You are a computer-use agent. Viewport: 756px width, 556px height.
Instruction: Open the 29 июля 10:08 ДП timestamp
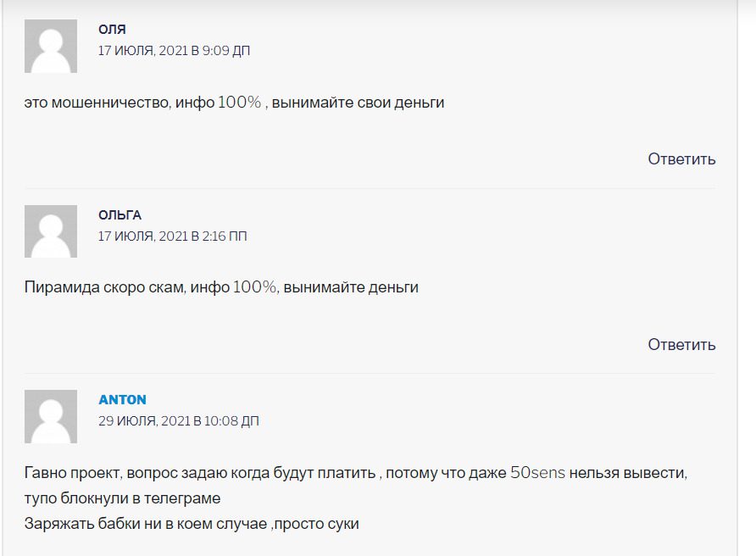click(x=178, y=421)
